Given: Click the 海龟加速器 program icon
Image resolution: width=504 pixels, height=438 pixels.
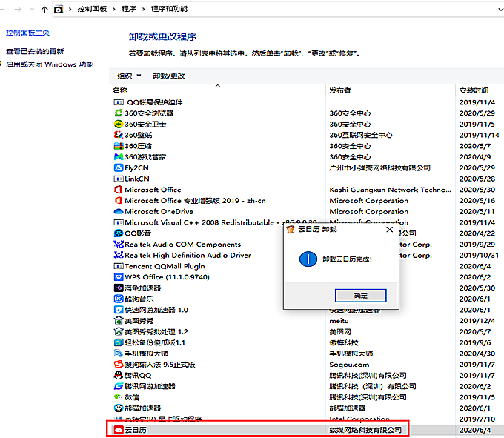Looking at the screenshot, I should tap(119, 288).
